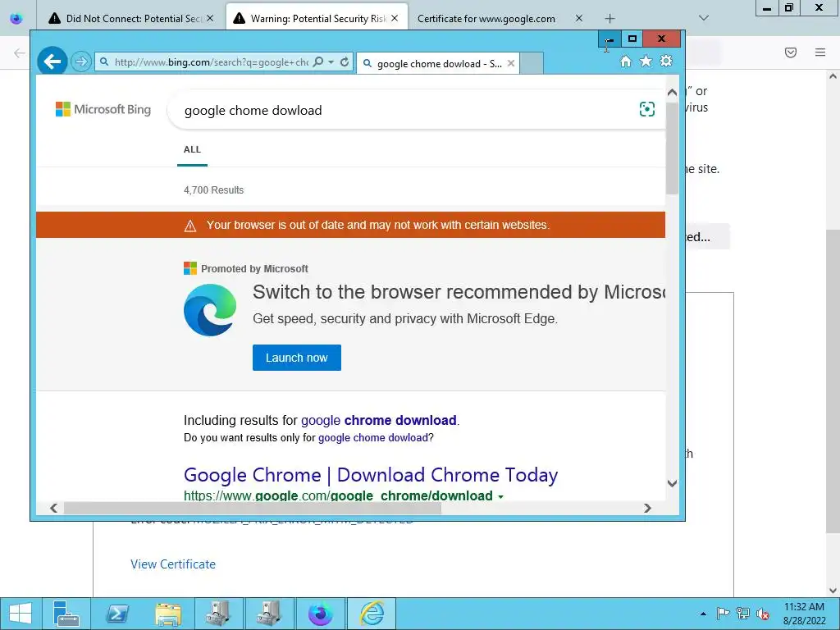Open Server Manager from taskbar
The width and height of the screenshot is (840, 630).
pyautogui.click(x=66, y=614)
